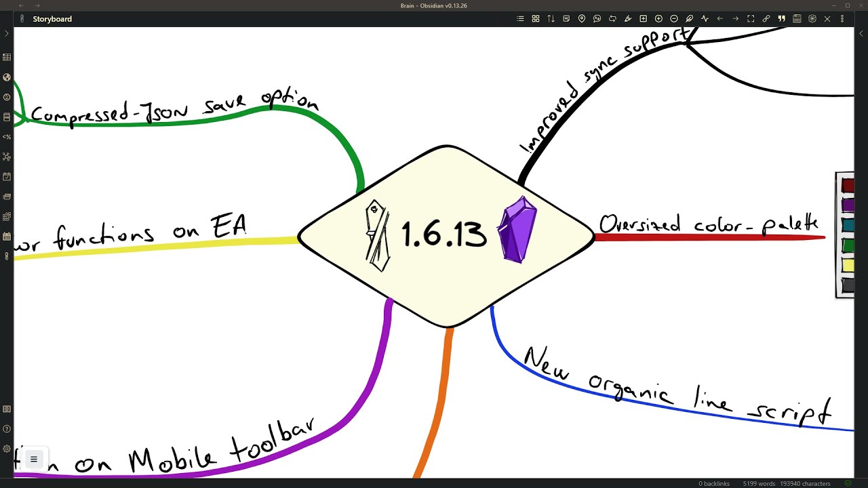Click the Templater <% icon in the left ribbon

tap(7, 137)
